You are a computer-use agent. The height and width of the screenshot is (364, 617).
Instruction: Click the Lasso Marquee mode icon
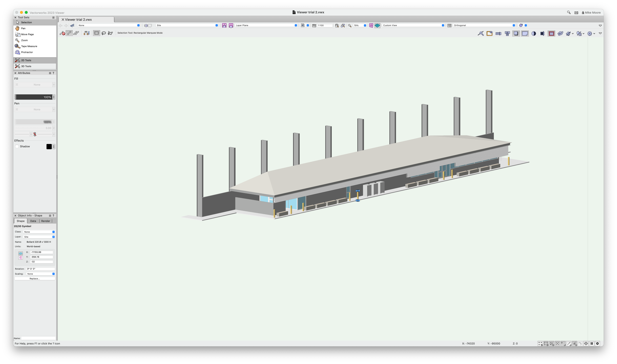pyautogui.click(x=104, y=33)
